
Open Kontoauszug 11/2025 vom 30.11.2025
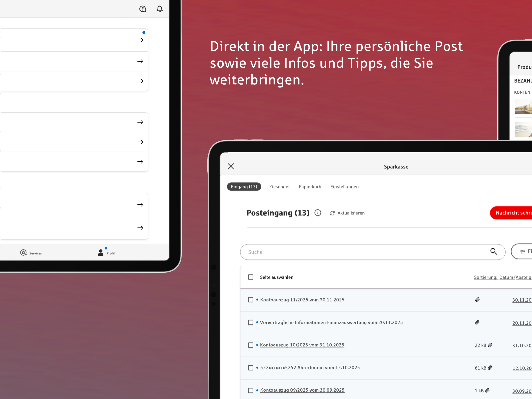click(302, 300)
